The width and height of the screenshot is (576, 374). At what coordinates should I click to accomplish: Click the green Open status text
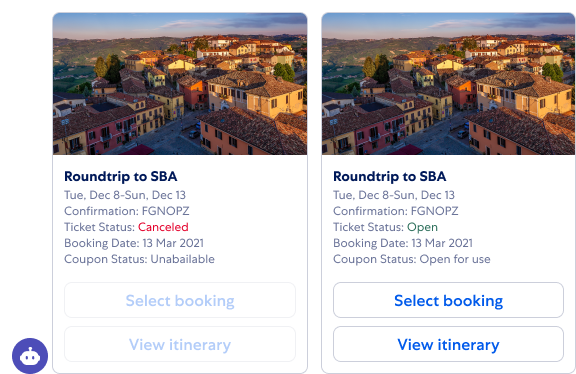click(x=422, y=227)
